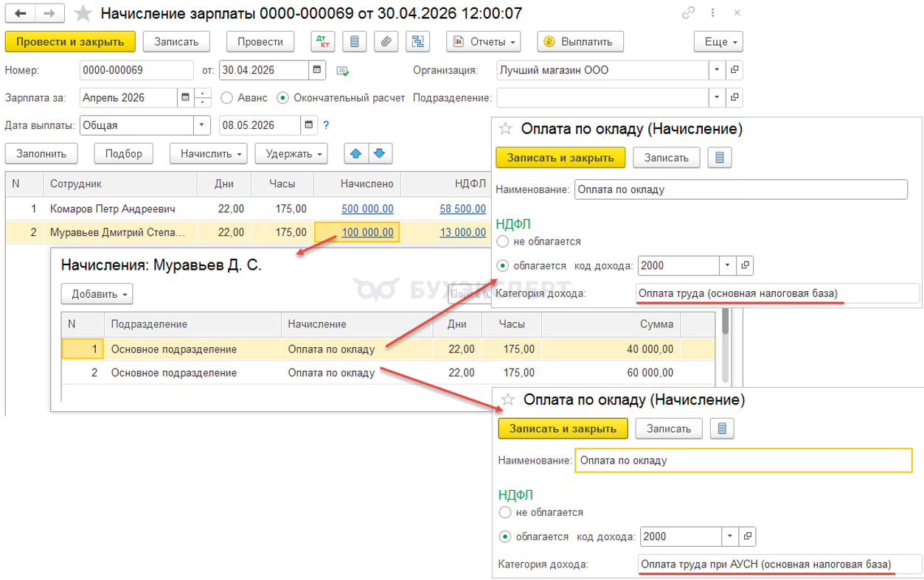The image size is (924, 580).
Task: Select accrual row with sum 60 000,00
Action: coord(388,373)
